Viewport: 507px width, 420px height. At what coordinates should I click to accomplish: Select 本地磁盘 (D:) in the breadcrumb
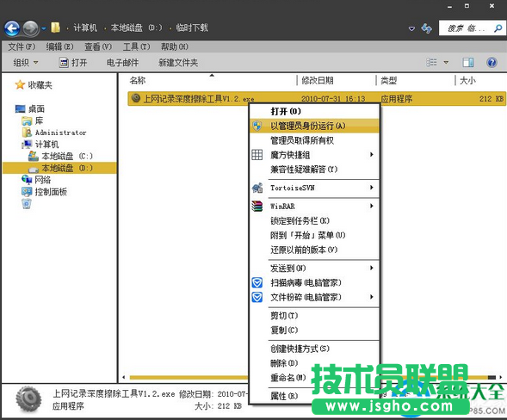tap(137, 28)
